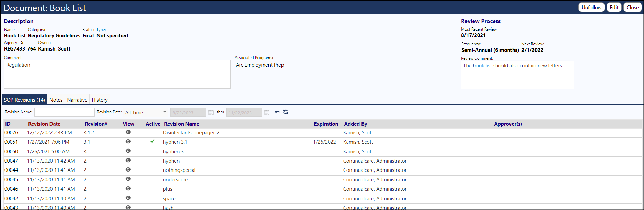Click Category value Regulatory Guidelines
The height and width of the screenshot is (210, 644).
click(54, 36)
